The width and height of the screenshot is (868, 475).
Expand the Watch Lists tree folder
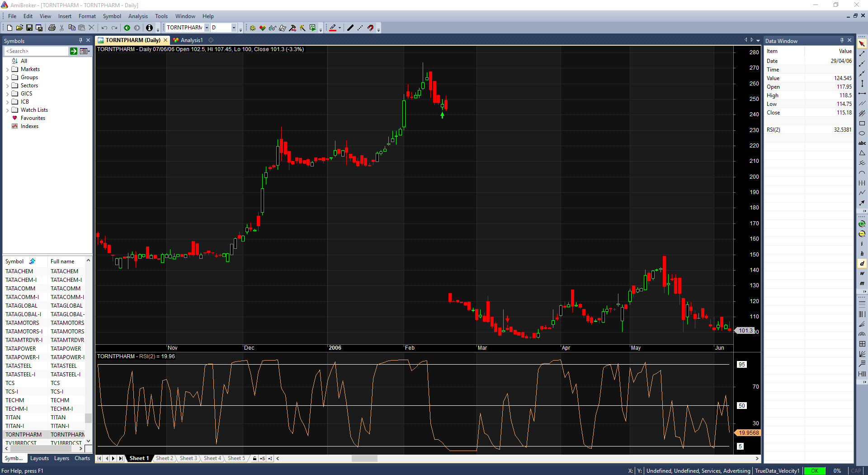point(7,110)
